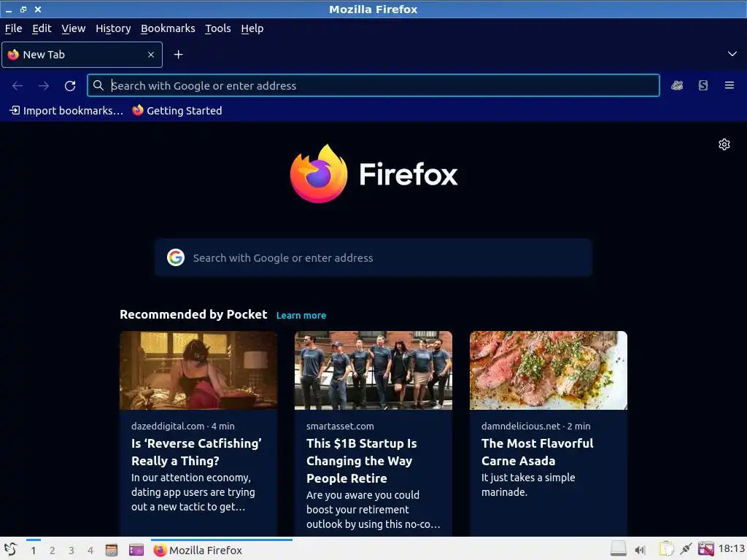Open a new tab with plus button

pos(178,55)
